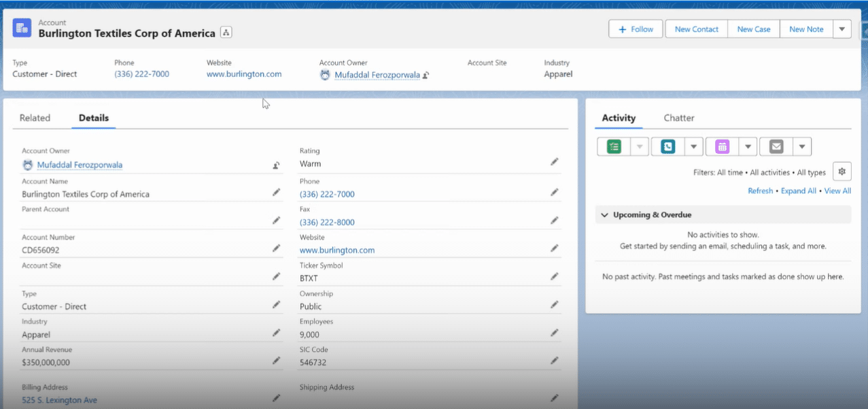868x409 pixels.
Task: Edit Account Number pencil icon
Action: click(x=277, y=248)
